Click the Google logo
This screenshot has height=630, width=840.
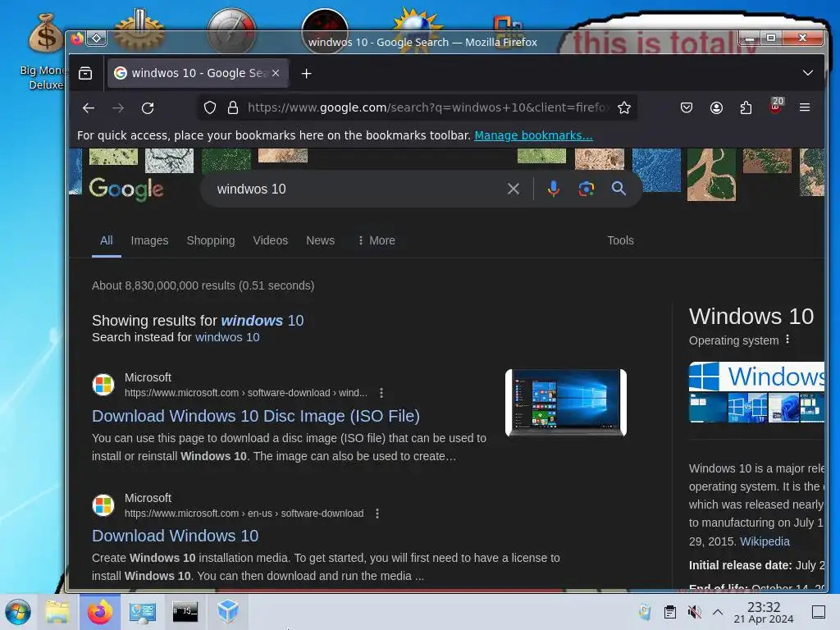pyautogui.click(x=126, y=189)
